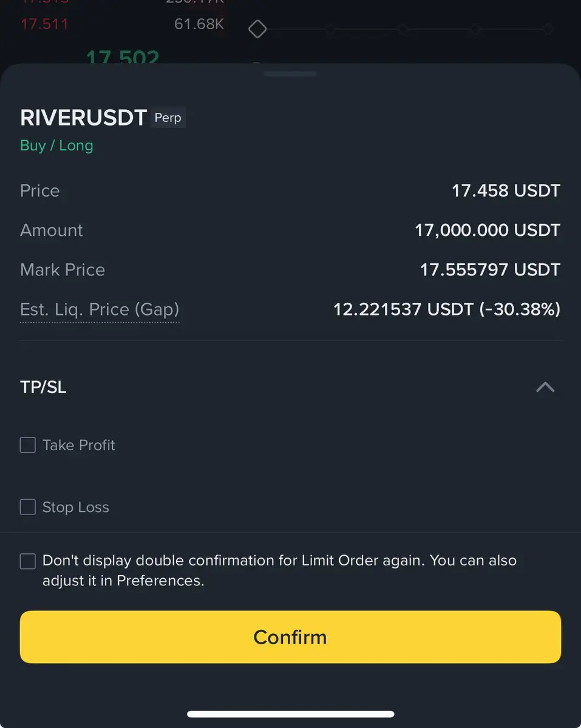
Task: Collapse the TP/SL section chevron
Action: [545, 387]
